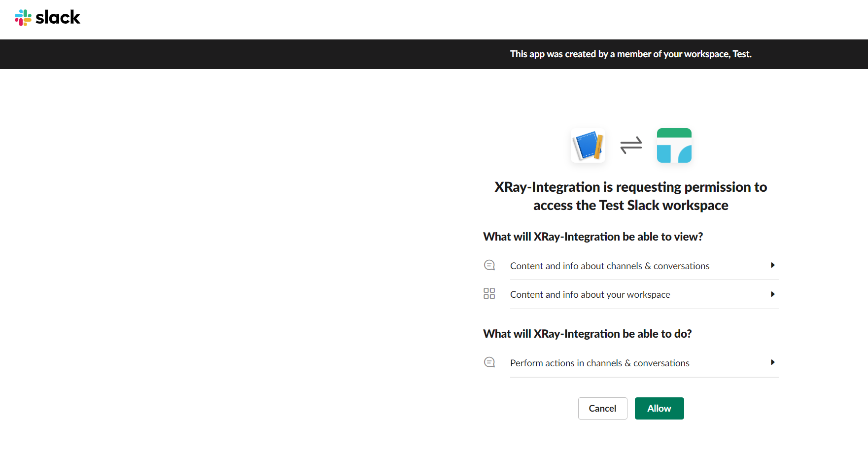Expand arrow for Perform actions in channels
Viewport: 868px width, 456px height.
tap(772, 362)
